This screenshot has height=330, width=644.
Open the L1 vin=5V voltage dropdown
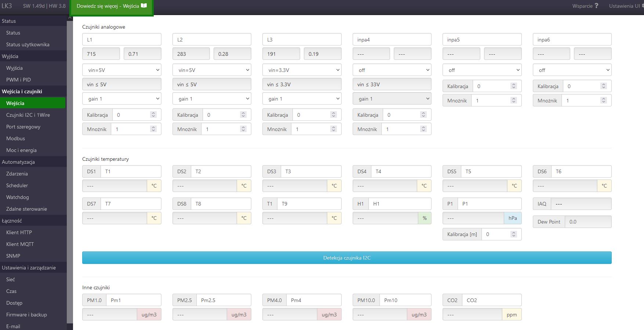click(x=121, y=70)
